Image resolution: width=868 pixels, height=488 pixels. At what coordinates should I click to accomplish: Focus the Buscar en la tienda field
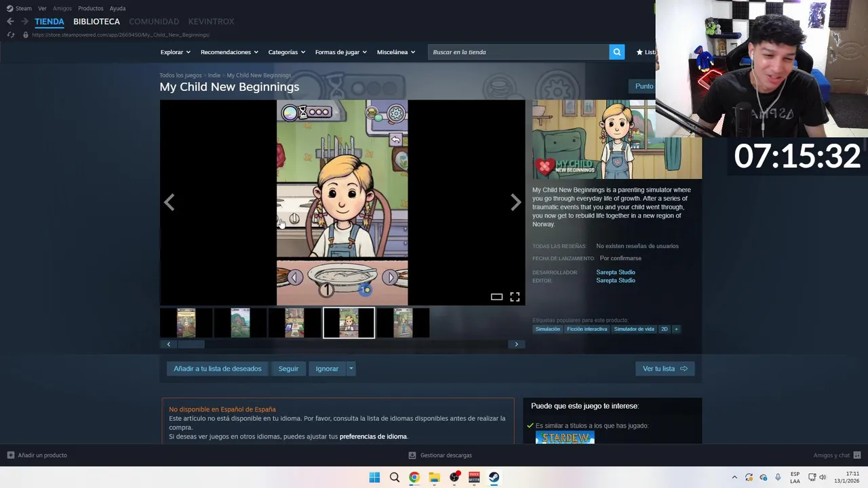pos(519,52)
